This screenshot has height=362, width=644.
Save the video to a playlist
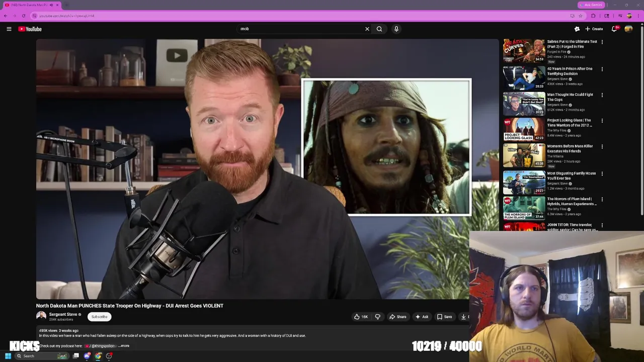(x=444, y=317)
